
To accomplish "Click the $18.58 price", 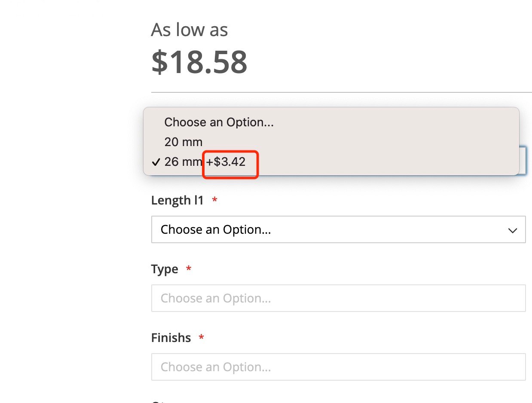I will click(x=199, y=62).
